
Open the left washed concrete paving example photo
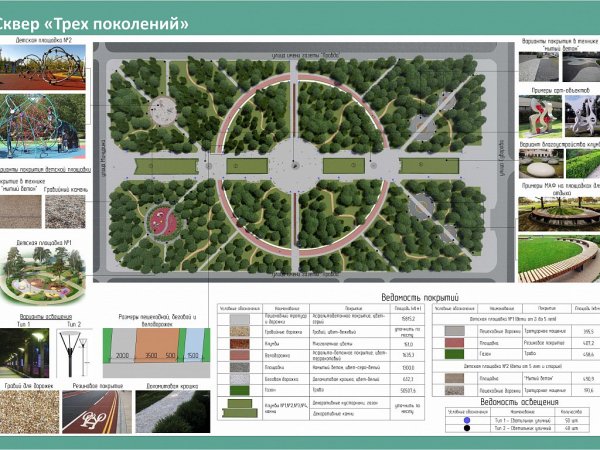click(539, 67)
